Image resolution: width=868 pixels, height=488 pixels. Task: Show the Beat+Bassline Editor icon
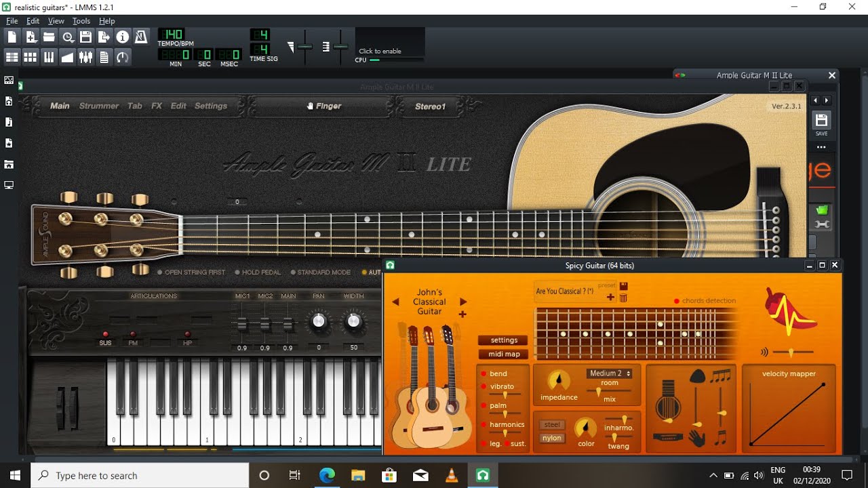pos(31,58)
